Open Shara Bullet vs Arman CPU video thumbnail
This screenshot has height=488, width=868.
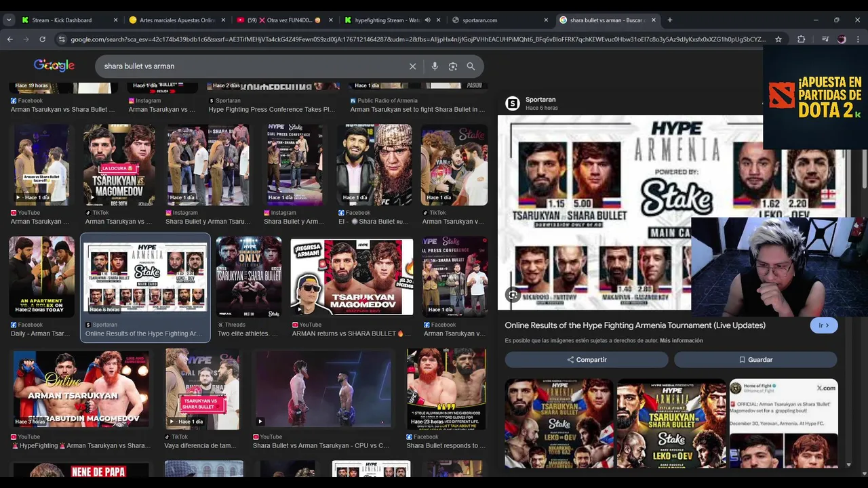pos(323,389)
